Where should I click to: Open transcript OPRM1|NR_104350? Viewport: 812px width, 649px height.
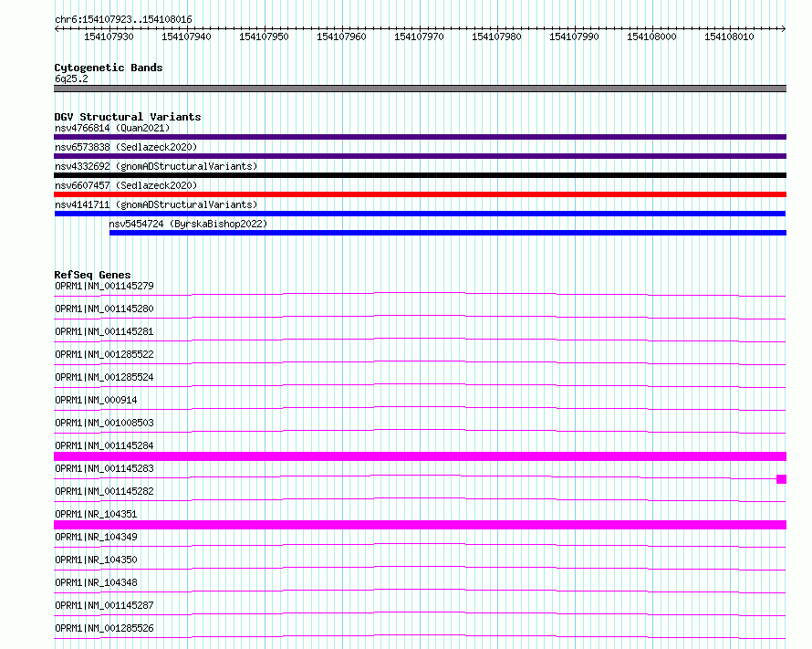pyautogui.click(x=96, y=560)
